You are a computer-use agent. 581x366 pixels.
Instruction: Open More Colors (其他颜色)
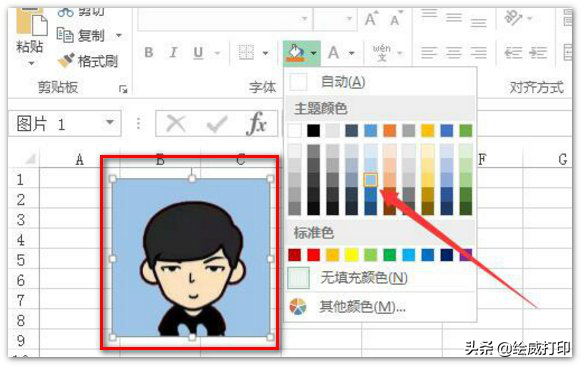(x=379, y=307)
